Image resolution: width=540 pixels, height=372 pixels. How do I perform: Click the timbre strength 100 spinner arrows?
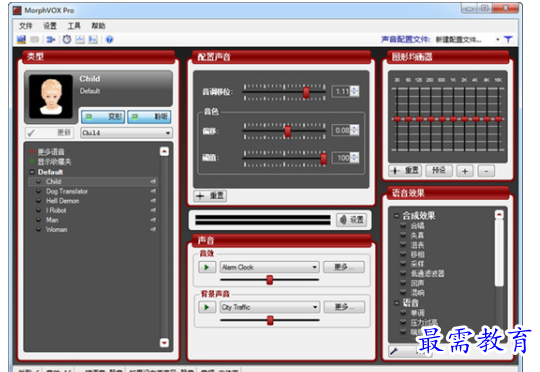click(x=355, y=158)
